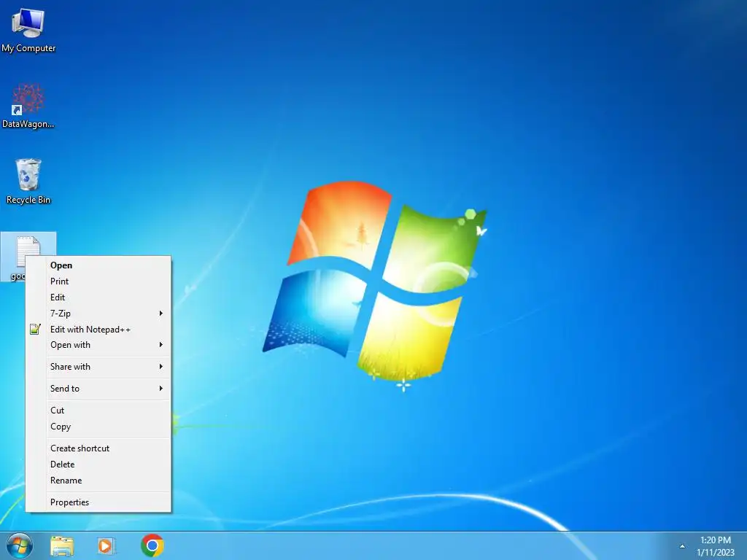Choose Rename in the context menu
The image size is (747, 560).
[x=98, y=481]
